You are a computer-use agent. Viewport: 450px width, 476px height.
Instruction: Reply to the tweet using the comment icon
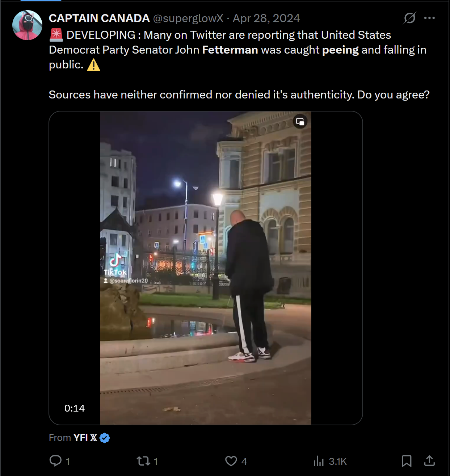coord(55,461)
